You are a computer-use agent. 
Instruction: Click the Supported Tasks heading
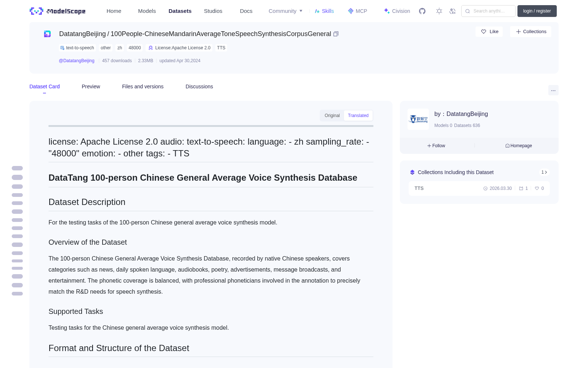(x=76, y=311)
